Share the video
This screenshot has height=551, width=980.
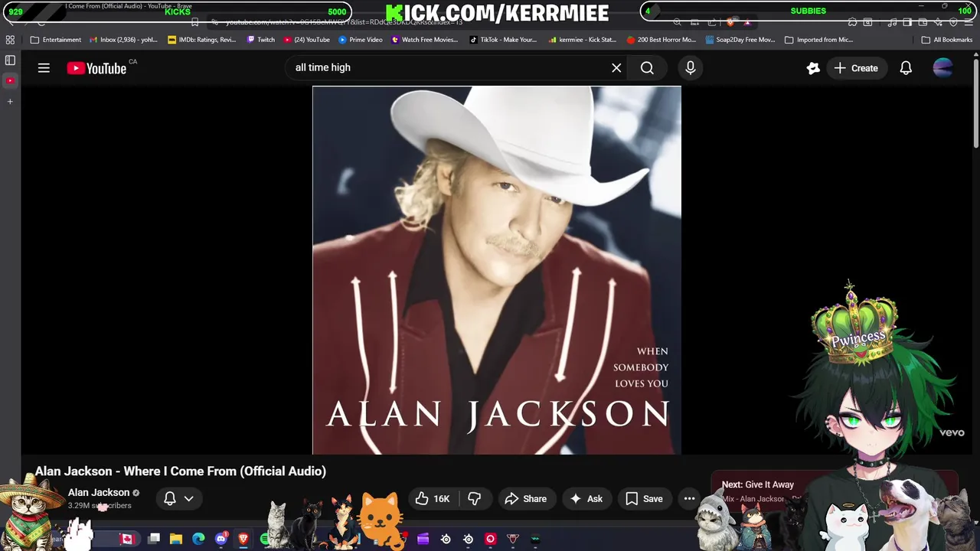point(526,499)
